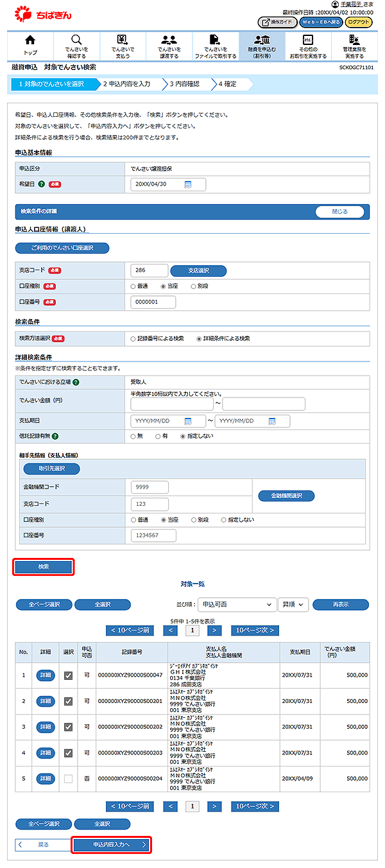The height and width of the screenshot is (868, 385).
Task: Collapse search details with 閉じる
Action: (x=339, y=211)
